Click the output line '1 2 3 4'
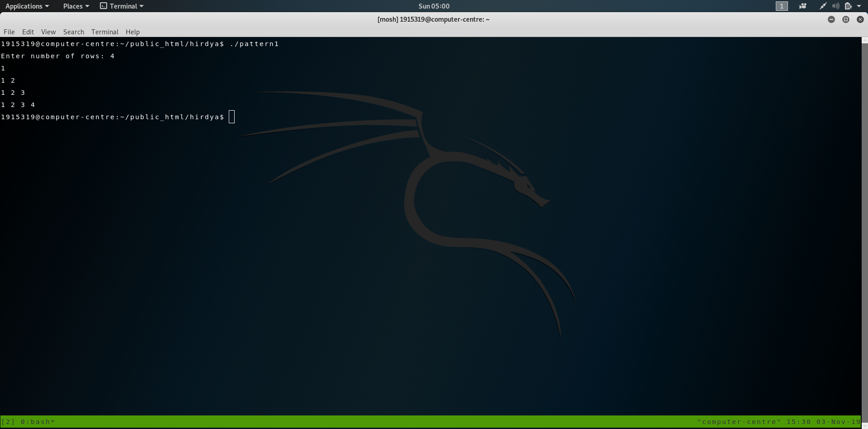Viewport: 868px width, 429px height. pos(18,105)
